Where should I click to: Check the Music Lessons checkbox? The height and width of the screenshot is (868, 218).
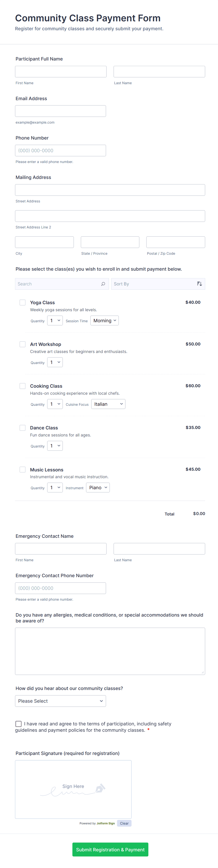[23, 469]
